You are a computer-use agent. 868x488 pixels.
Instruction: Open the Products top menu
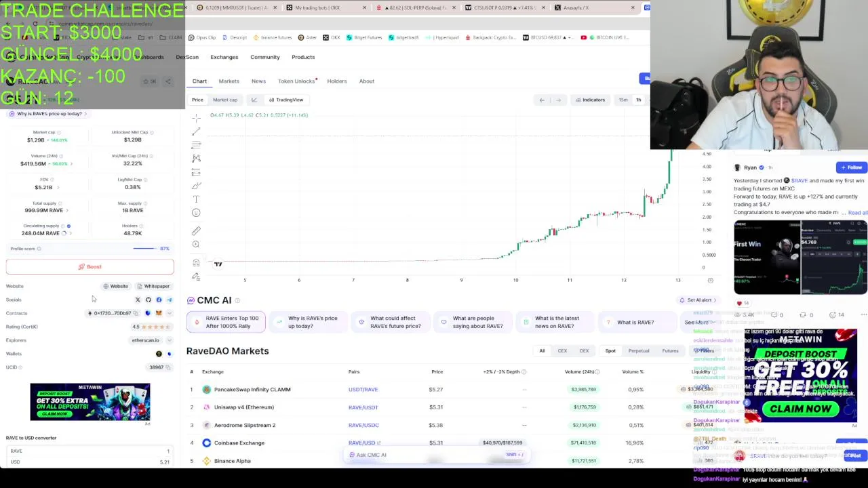(x=303, y=57)
